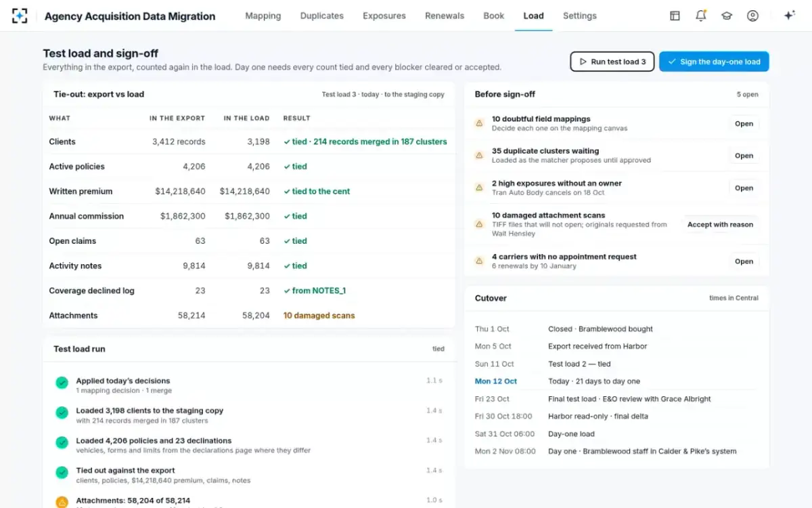The height and width of the screenshot is (508, 812).
Task: Sign the day-one load
Action: coord(714,62)
